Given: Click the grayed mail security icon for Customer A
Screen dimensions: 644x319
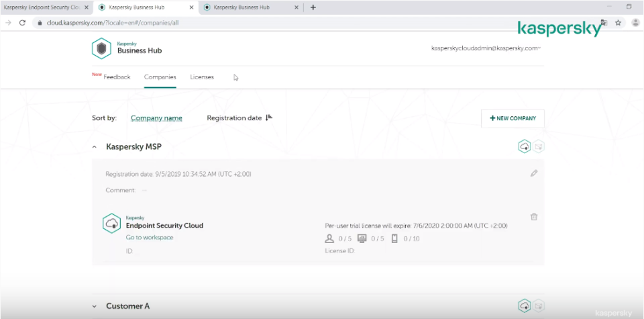Looking at the screenshot, I should click(x=539, y=306).
